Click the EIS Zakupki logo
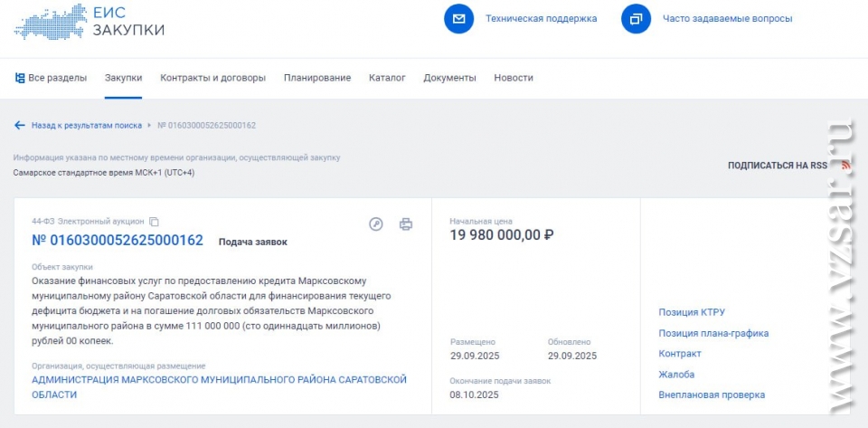The image size is (868, 428). click(89, 21)
